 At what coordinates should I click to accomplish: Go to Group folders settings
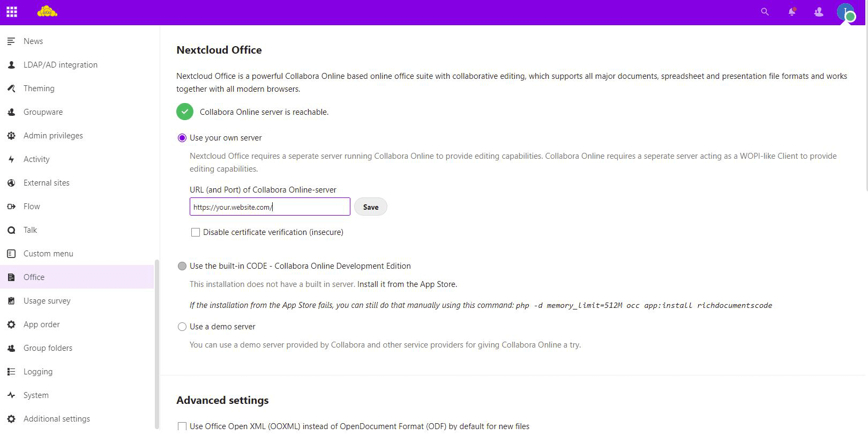(x=48, y=348)
